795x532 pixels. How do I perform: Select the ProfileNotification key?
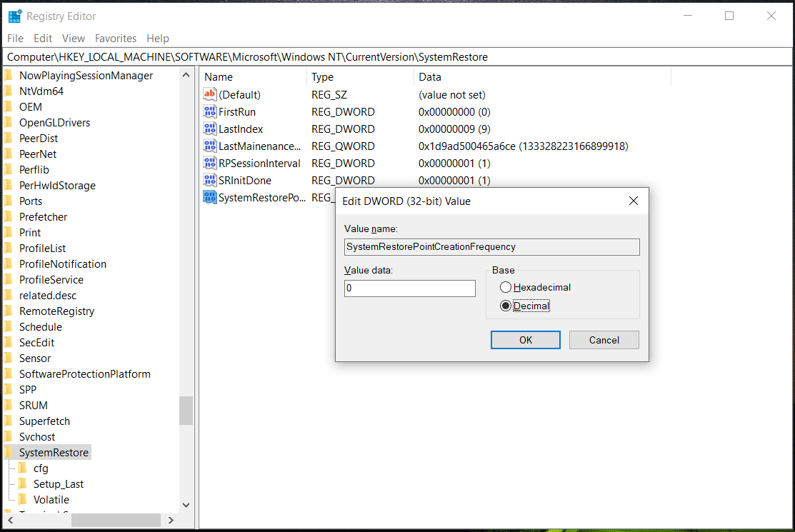(x=63, y=264)
